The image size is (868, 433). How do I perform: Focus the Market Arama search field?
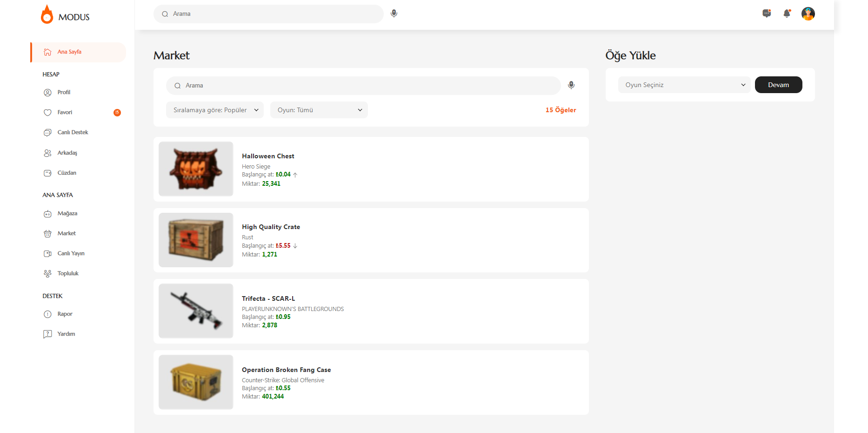click(x=363, y=86)
